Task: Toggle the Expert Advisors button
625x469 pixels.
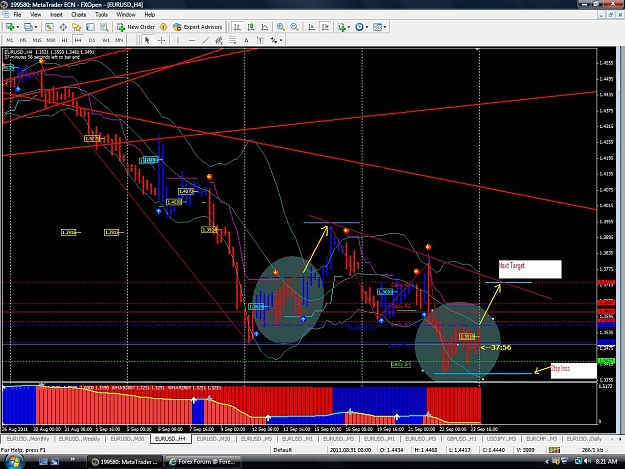Action: (x=198, y=27)
